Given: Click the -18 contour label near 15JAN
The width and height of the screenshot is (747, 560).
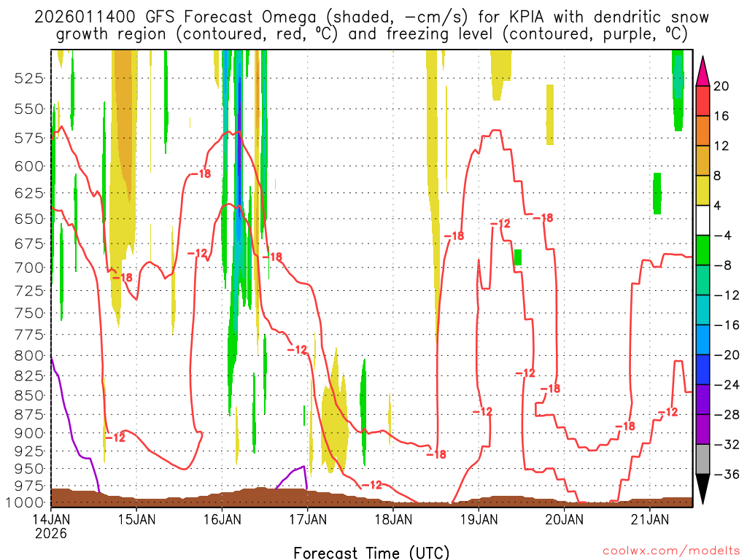Looking at the screenshot, I should [x=123, y=277].
